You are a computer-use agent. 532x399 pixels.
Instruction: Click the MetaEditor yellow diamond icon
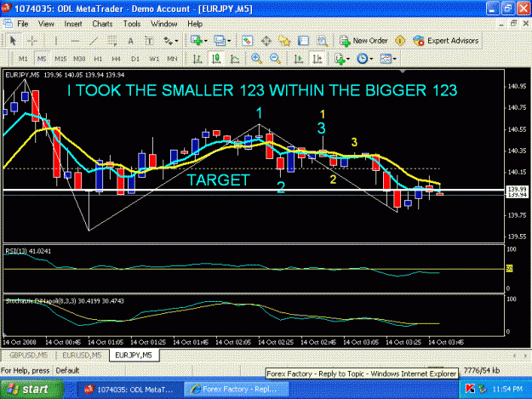click(x=400, y=41)
